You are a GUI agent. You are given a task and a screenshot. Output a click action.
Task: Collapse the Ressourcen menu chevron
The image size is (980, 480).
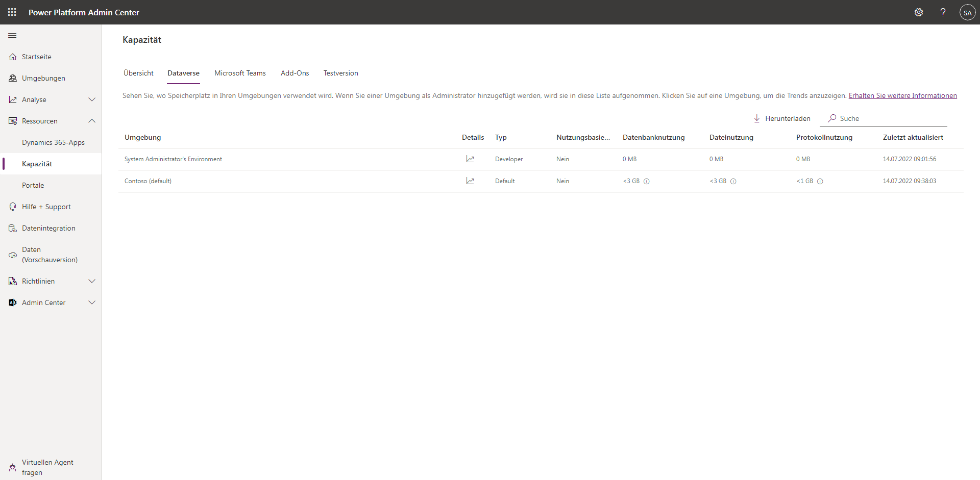pyautogui.click(x=92, y=121)
